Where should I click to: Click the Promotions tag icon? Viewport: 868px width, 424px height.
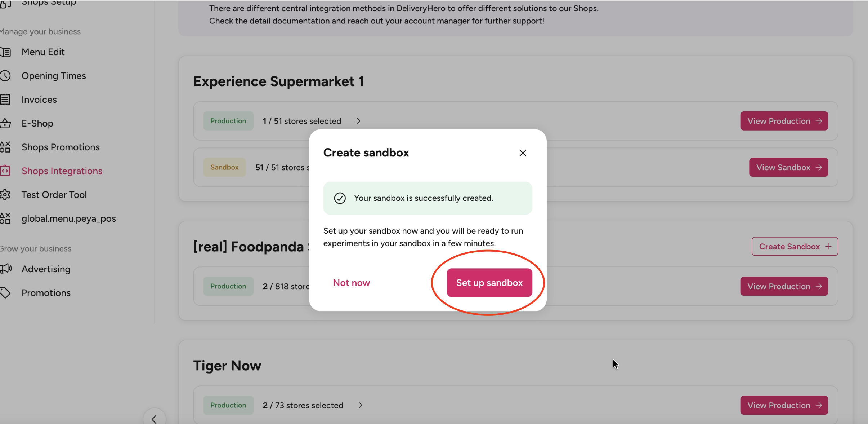pos(5,293)
